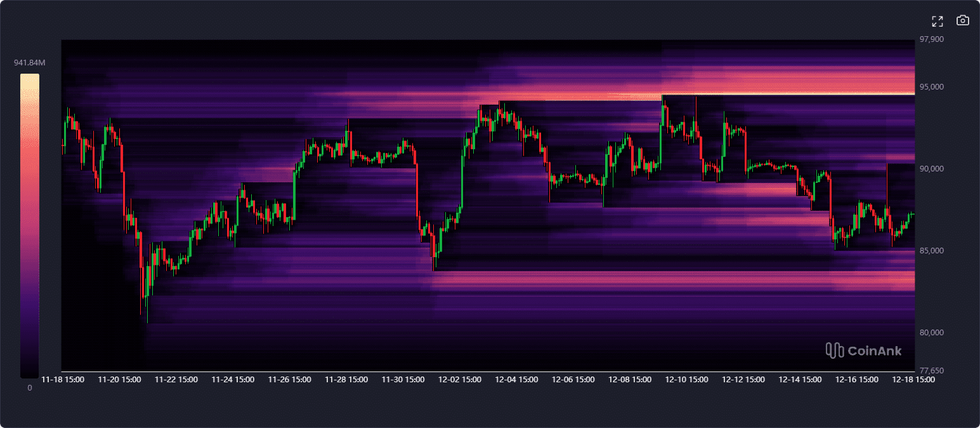Select the 12-02 15:00 timestamp label
Image resolution: width=980 pixels, height=428 pixels.
pos(459,379)
